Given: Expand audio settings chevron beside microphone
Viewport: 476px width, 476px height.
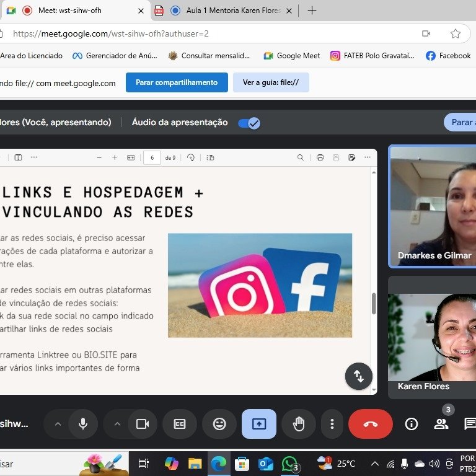Looking at the screenshot, I should pos(58,424).
